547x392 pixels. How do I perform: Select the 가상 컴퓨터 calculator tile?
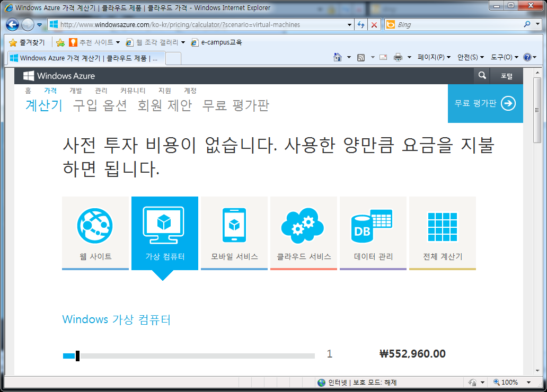click(x=165, y=233)
